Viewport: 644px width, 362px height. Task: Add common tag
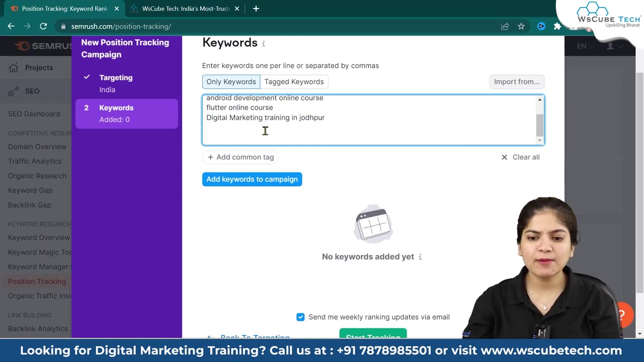pyautogui.click(x=241, y=157)
